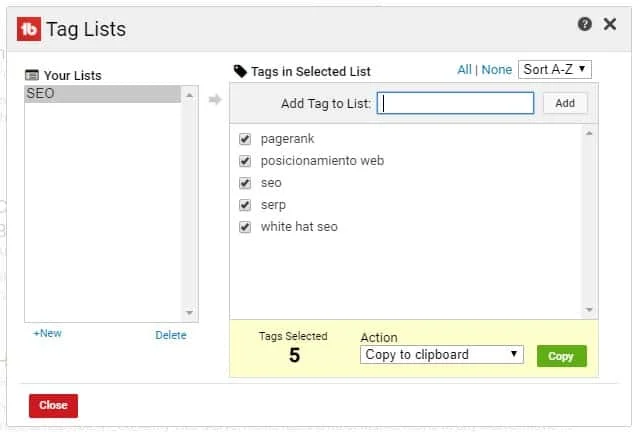Screen dimensions: 639x432
Task: Click the white hat seo label
Action: pyautogui.click(x=299, y=227)
